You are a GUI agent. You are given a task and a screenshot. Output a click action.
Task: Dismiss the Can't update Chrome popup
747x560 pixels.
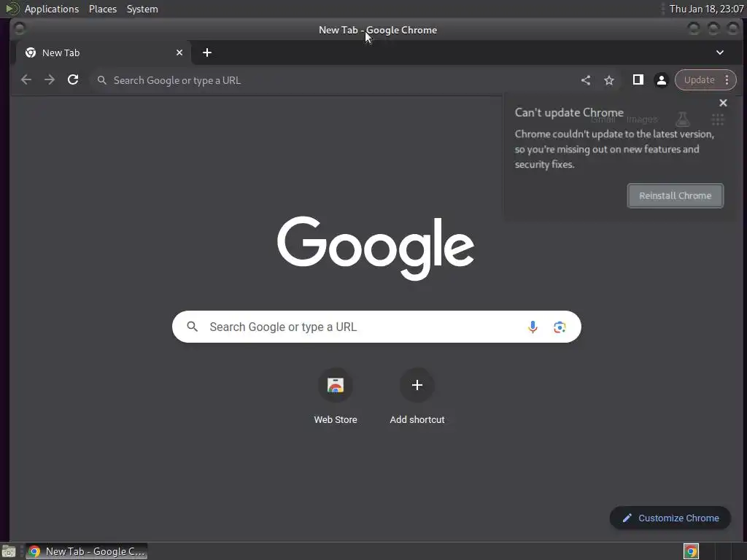click(x=723, y=103)
